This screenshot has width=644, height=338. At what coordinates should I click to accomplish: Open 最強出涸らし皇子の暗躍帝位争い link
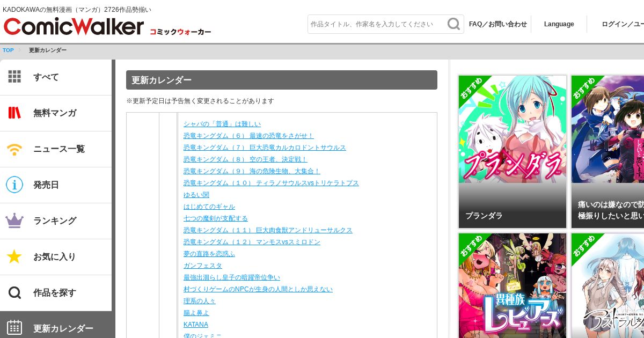(232, 277)
